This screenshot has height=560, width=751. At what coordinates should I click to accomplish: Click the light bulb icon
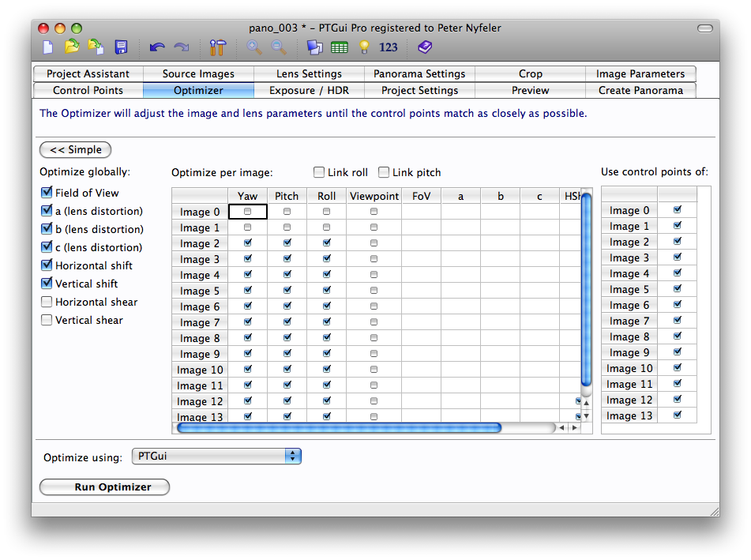tap(363, 47)
